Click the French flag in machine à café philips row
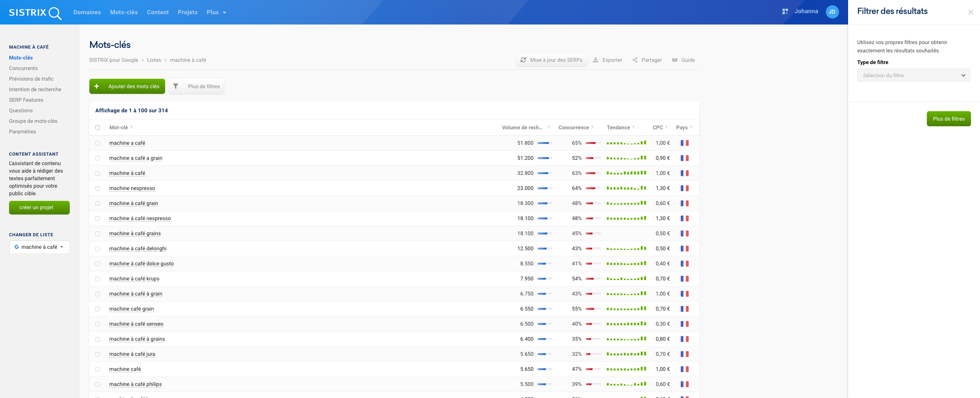This screenshot has height=398, width=980. tap(684, 384)
